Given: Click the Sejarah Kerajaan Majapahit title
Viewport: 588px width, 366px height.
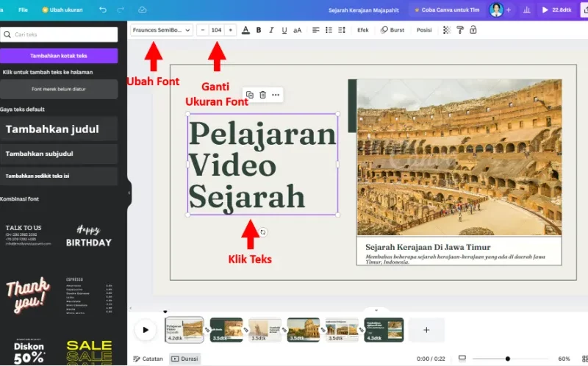Looking at the screenshot, I should click(x=364, y=10).
